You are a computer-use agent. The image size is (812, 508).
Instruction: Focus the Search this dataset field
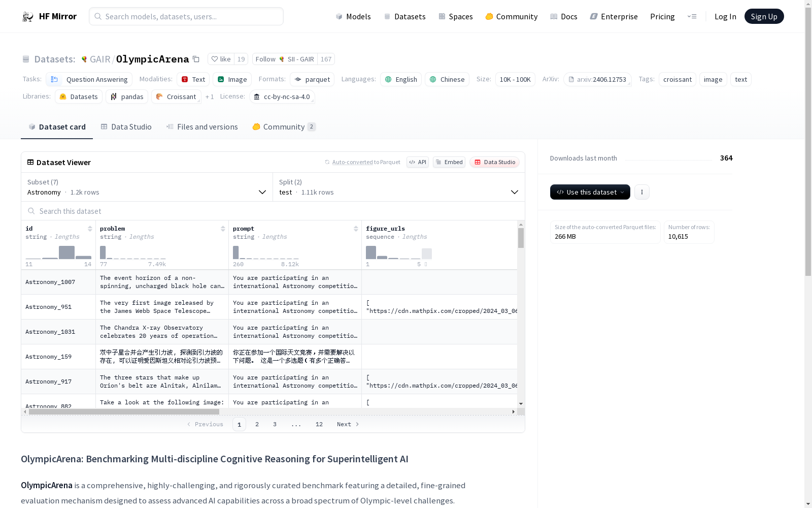273,211
